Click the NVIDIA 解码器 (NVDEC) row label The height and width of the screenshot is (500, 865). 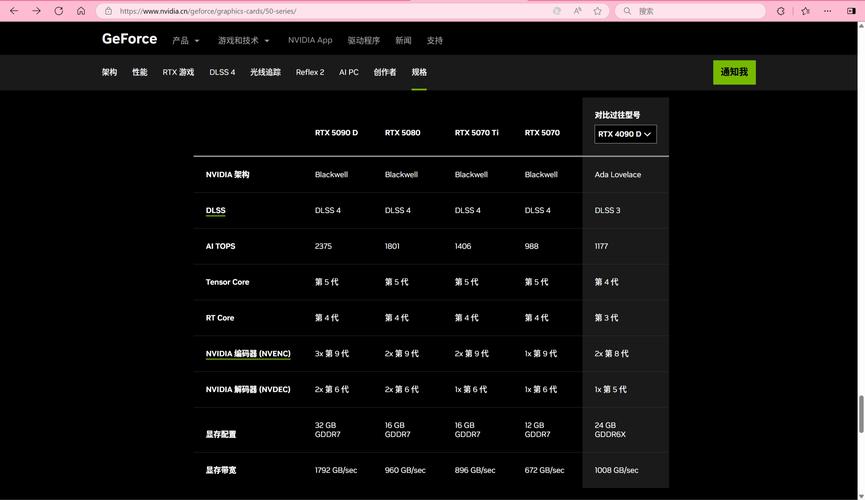point(248,390)
